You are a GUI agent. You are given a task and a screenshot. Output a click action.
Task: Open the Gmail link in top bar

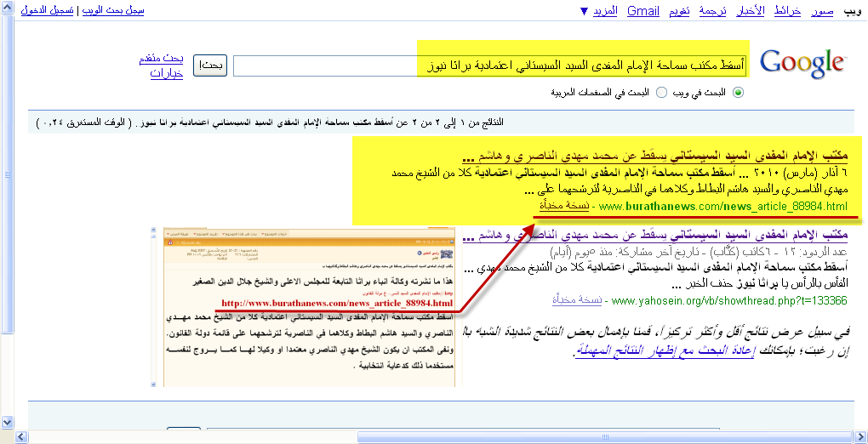643,11
